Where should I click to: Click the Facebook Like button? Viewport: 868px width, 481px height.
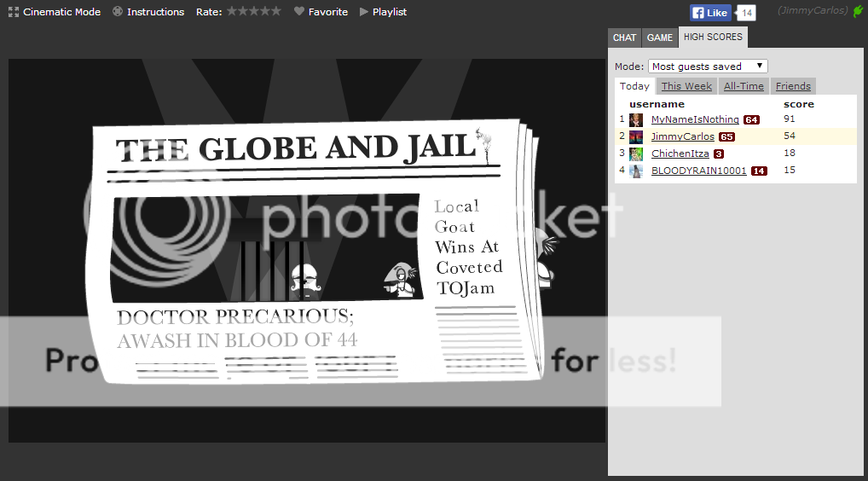point(710,13)
